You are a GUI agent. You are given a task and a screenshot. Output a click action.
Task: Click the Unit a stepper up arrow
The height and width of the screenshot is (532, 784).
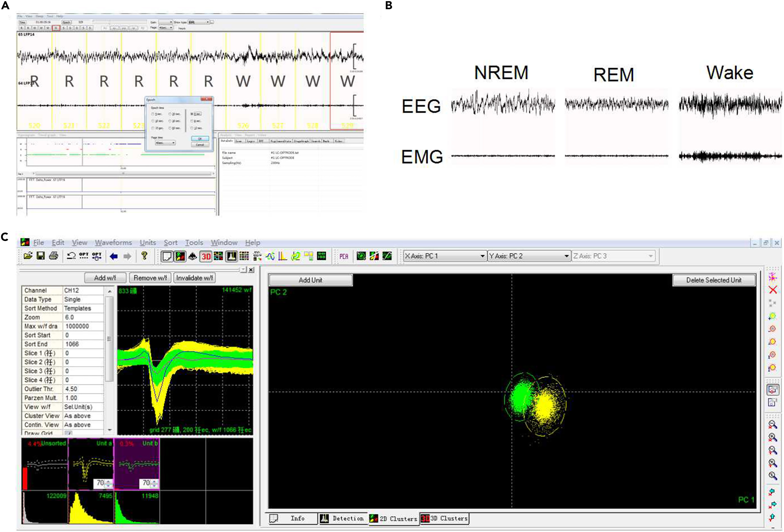[x=108, y=482]
